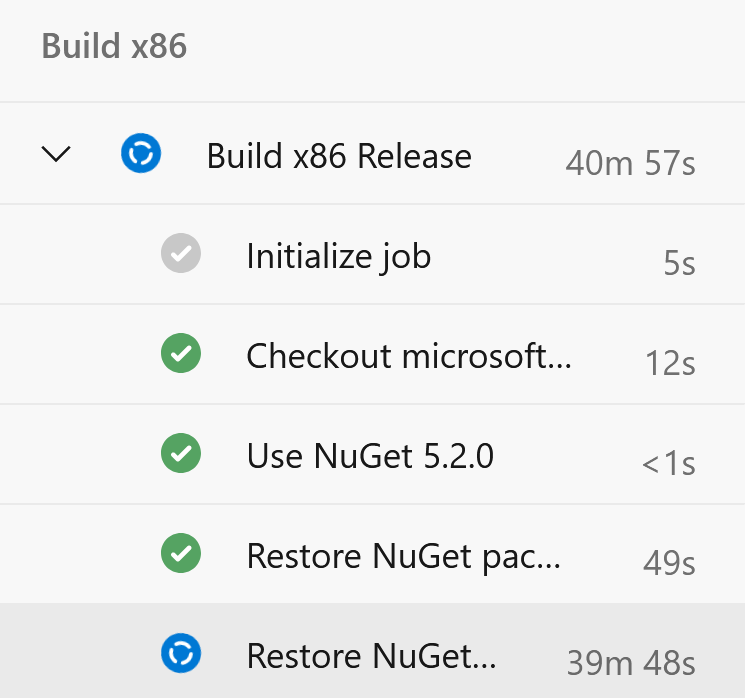This screenshot has width=745, height=698.
Task: Click the Build x86 stage header
Action: tap(114, 47)
